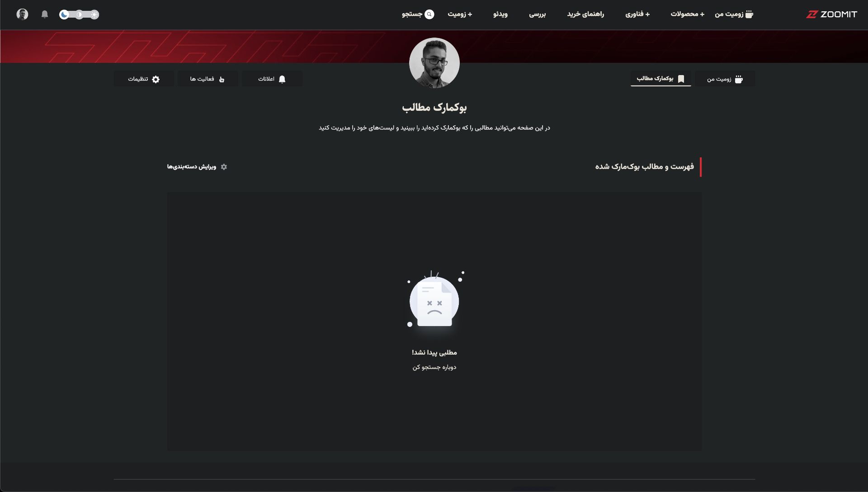Click the coffee cup icon in the top menu
868x492 pixels.
tap(749, 14)
